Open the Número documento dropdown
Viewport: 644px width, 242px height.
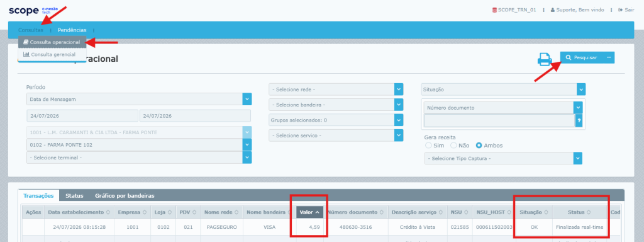[x=503, y=108]
